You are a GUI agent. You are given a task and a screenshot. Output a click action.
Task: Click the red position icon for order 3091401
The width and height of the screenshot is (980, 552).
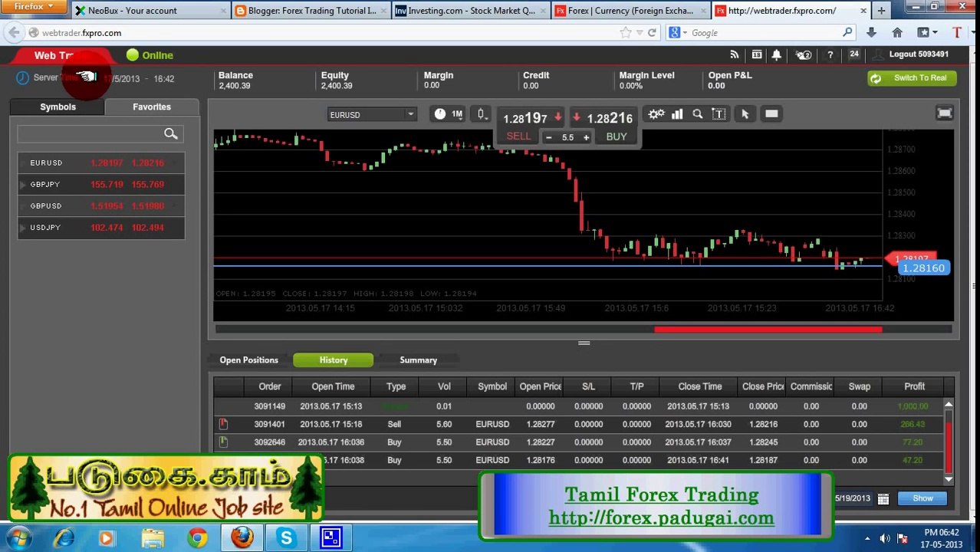(x=223, y=424)
